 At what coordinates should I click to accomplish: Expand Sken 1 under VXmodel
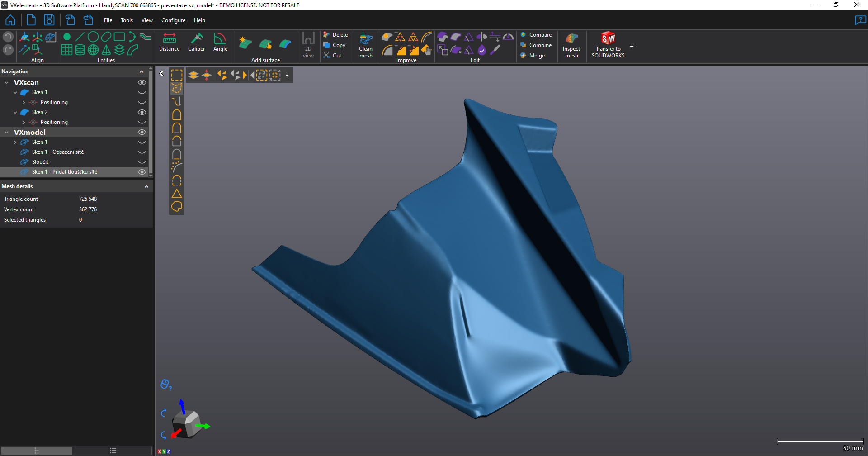click(15, 142)
